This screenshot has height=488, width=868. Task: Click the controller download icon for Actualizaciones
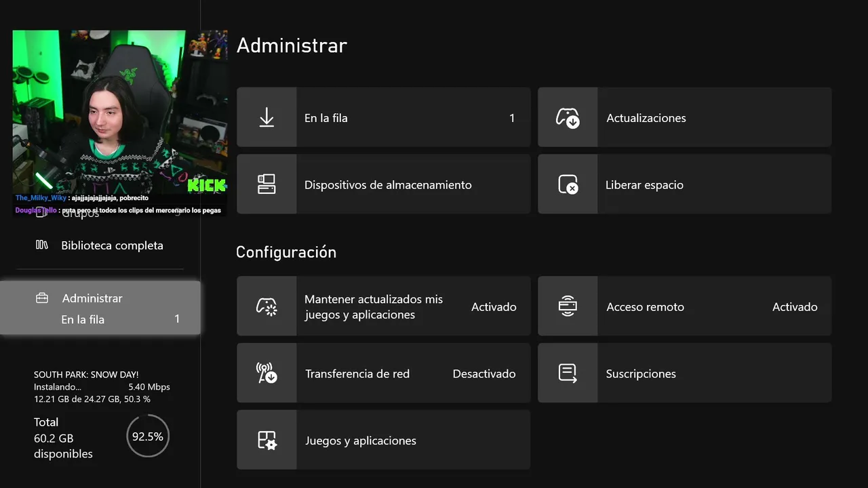pyautogui.click(x=568, y=117)
